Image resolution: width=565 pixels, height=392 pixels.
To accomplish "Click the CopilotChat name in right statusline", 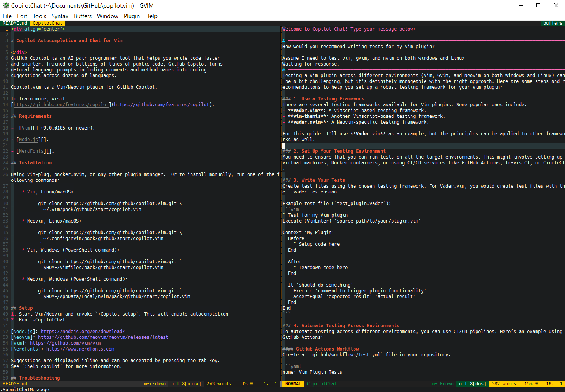I will point(322,384).
